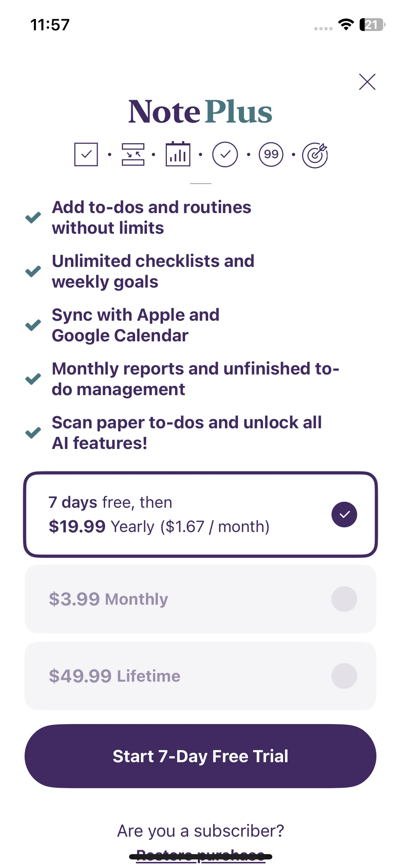
Task: Tap "Sync with Apple and Google Calendar" text
Action: [x=135, y=325]
